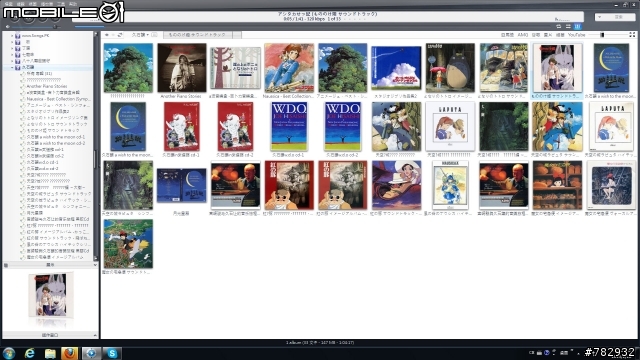Select Nausica - Best Collection tree entry
This screenshot has height=360, width=640.
point(58,99)
